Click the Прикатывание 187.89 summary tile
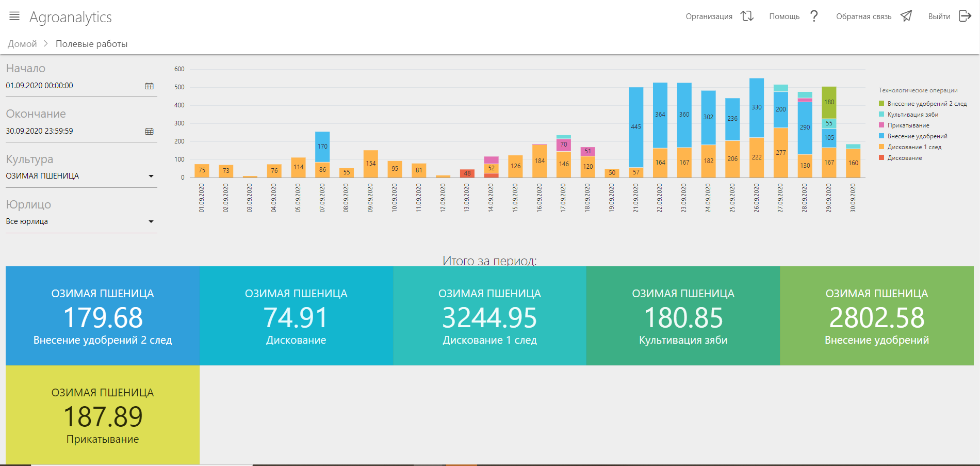Screen dimensions: 980x466 [103, 415]
